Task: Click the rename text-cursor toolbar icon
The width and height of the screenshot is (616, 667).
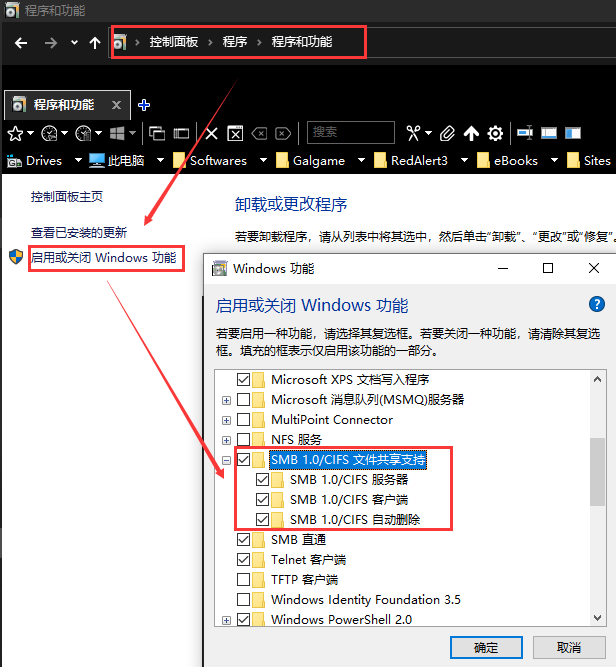Action: pyautogui.click(x=525, y=133)
